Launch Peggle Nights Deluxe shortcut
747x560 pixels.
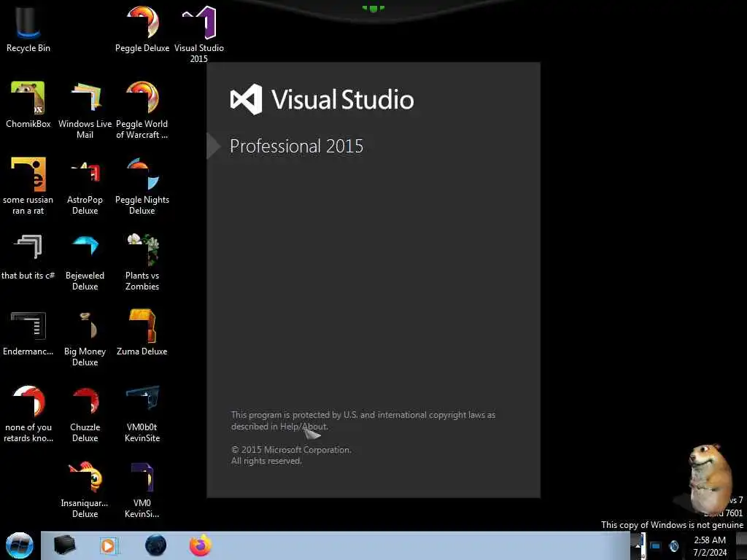[142, 186]
